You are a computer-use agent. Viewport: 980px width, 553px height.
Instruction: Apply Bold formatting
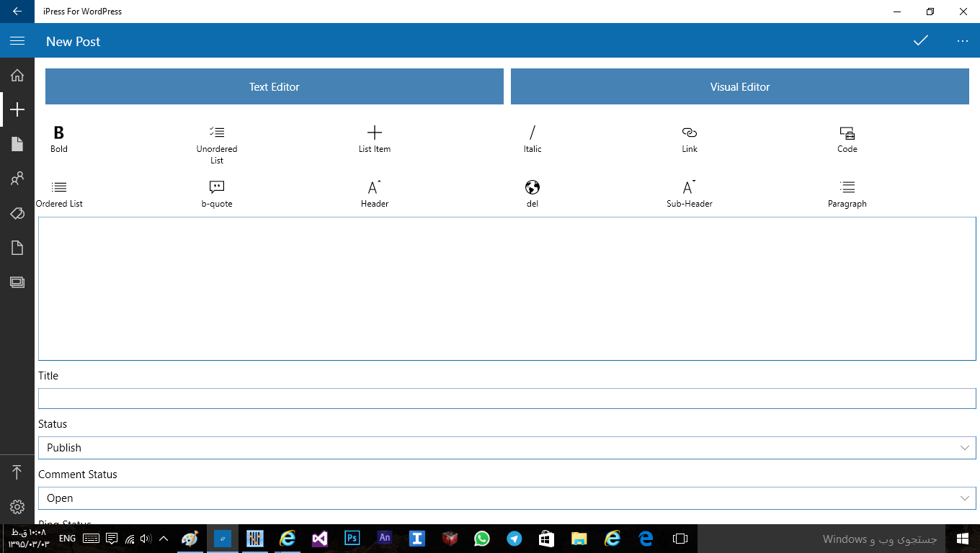coord(59,139)
